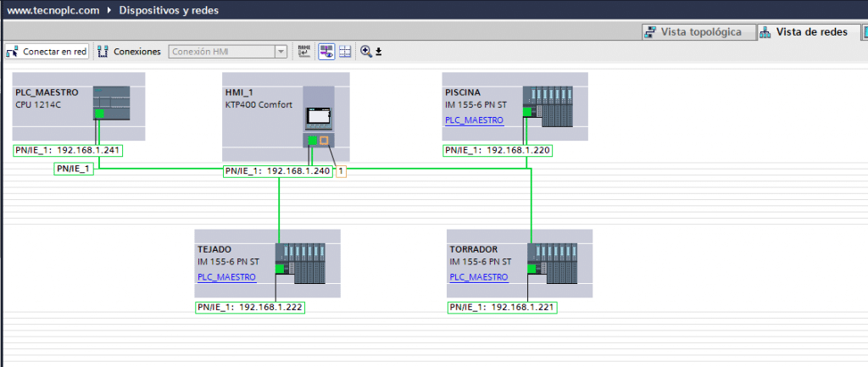
Task: Select the 192.168.1.241 address label
Action: pos(68,150)
